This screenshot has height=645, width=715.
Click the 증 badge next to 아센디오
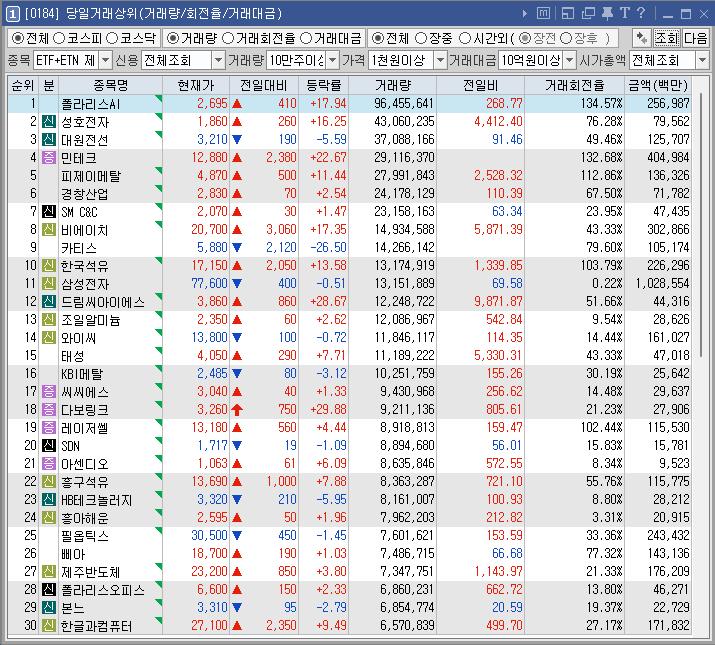[x=49, y=463]
